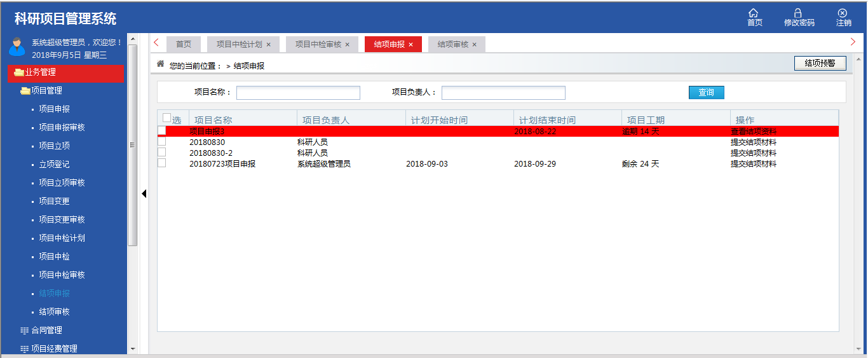Collapse sidebar with black left arrow
The width and height of the screenshot is (868, 358).
[x=144, y=193]
